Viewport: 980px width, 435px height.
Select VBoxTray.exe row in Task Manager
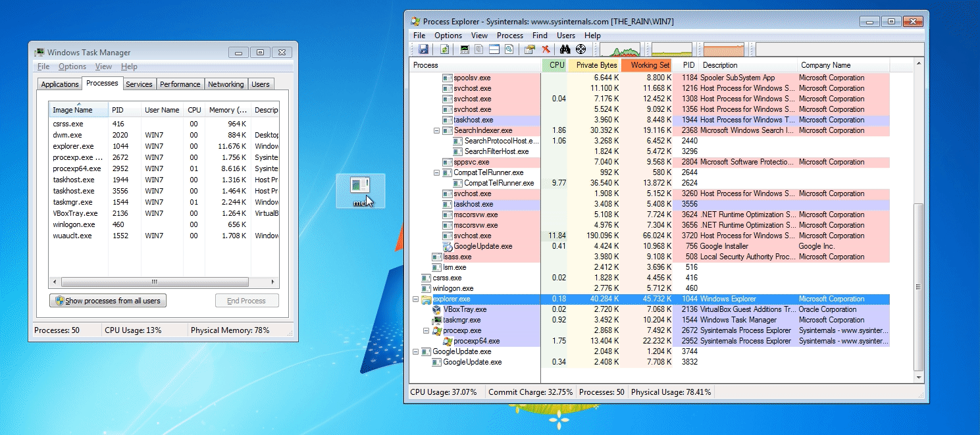(x=164, y=213)
